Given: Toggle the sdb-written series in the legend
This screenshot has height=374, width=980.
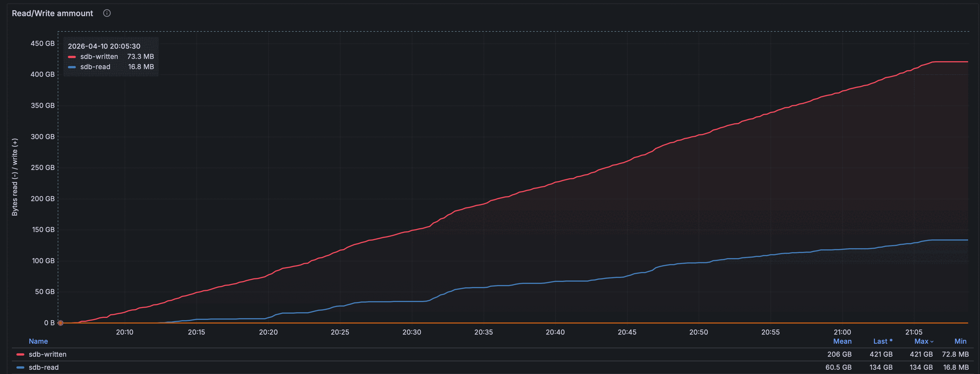Looking at the screenshot, I should click(48, 354).
